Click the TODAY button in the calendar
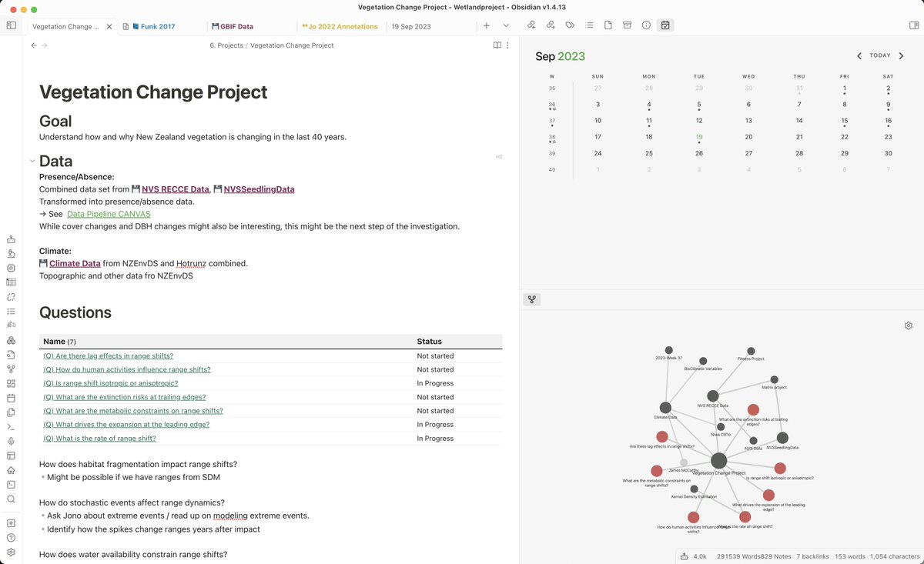Image resolution: width=924 pixels, height=564 pixels. [x=880, y=55]
